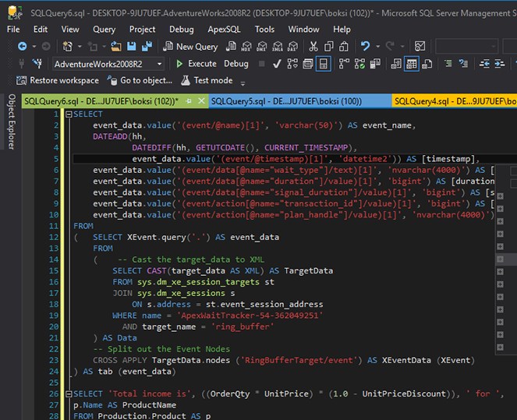This screenshot has width=517, height=420.
Task: Parse the query with the checkmark icon
Action: pos(277,64)
